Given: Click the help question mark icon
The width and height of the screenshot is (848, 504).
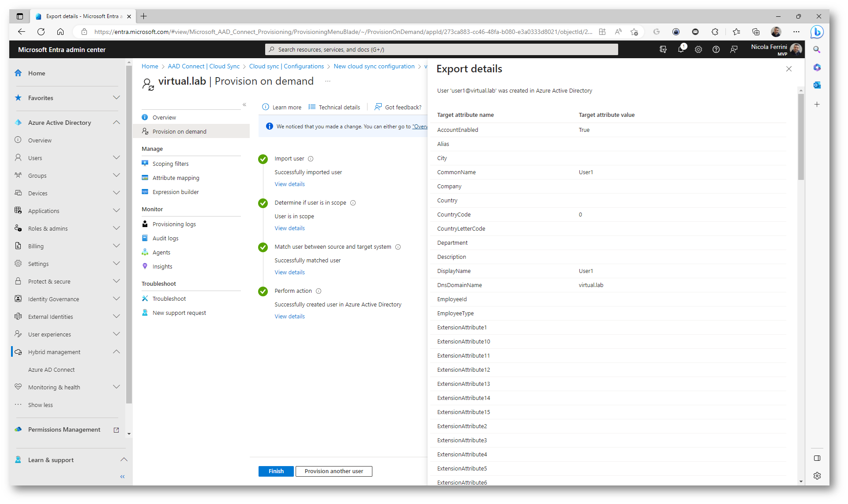Looking at the screenshot, I should click(716, 49).
